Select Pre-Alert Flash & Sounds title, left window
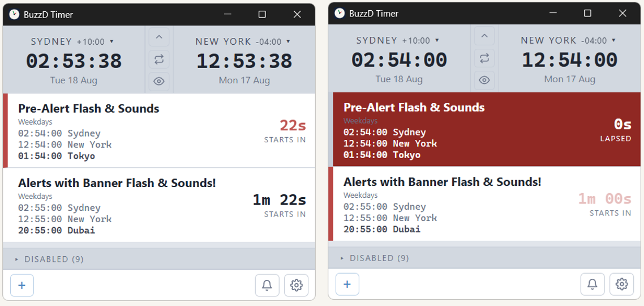This screenshot has width=644, height=306. click(x=89, y=109)
